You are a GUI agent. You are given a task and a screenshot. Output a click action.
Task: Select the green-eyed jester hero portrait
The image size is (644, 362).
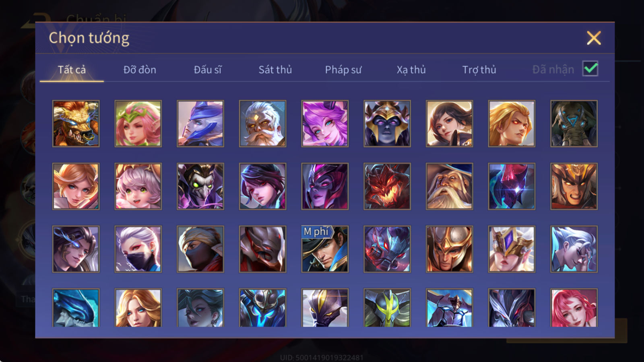pos(200,186)
